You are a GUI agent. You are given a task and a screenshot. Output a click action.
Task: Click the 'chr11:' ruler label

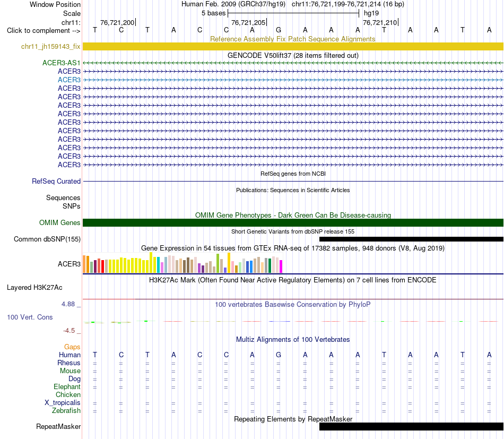pyautogui.click(x=71, y=22)
